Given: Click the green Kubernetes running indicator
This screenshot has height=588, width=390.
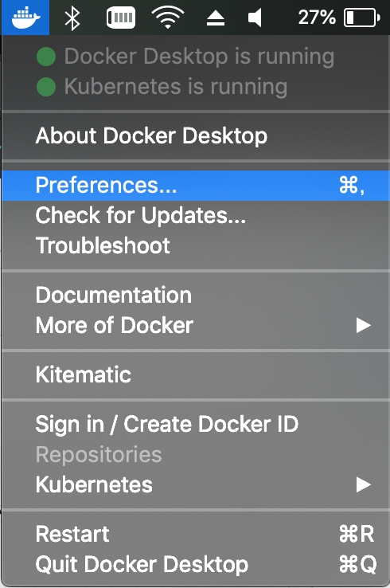Looking at the screenshot, I should click(x=46, y=87).
